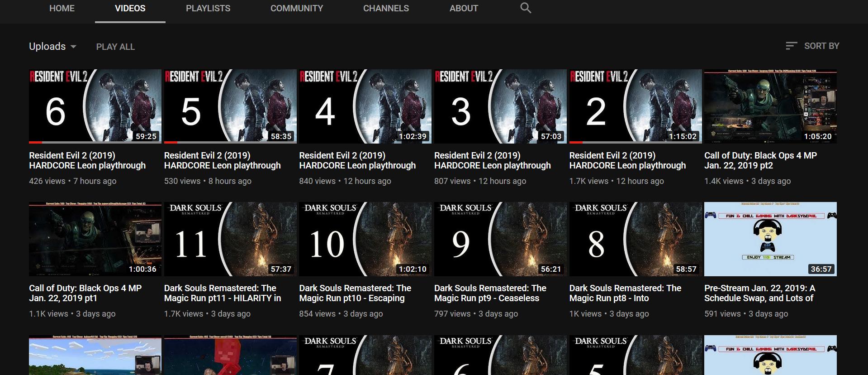Image resolution: width=868 pixels, height=375 pixels.
Task: Open the partial thumbnail showing a red blocky creature
Action: tap(230, 355)
